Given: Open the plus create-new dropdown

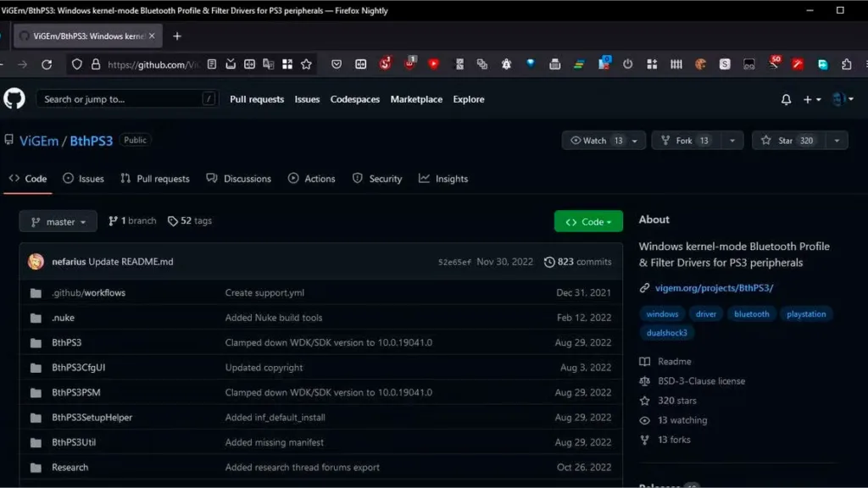Looking at the screenshot, I should tap(812, 100).
